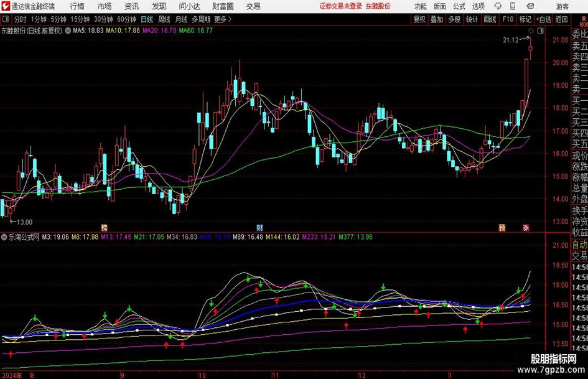Click the 21.12 high price label
Image resolution: width=588 pixels, height=379 pixels.
point(511,40)
